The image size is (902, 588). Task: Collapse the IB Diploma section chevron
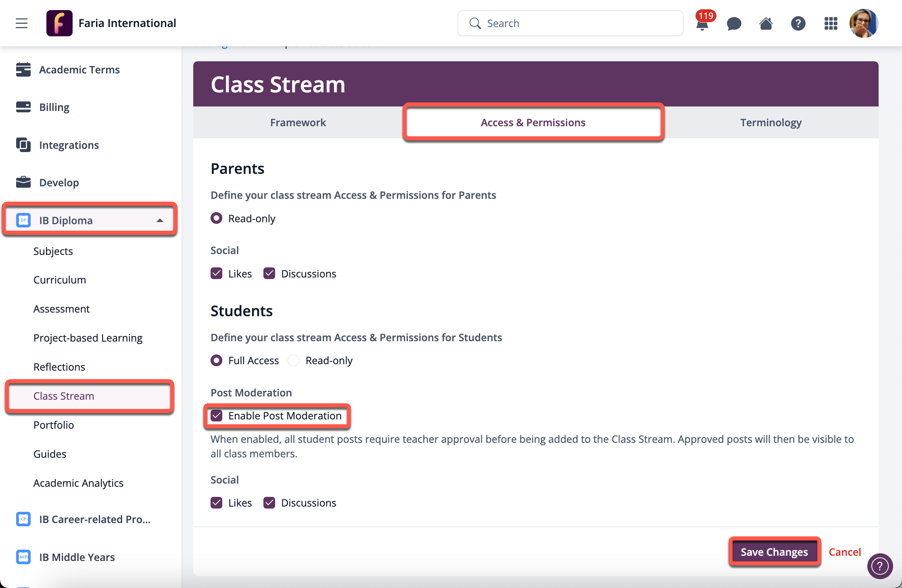160,220
